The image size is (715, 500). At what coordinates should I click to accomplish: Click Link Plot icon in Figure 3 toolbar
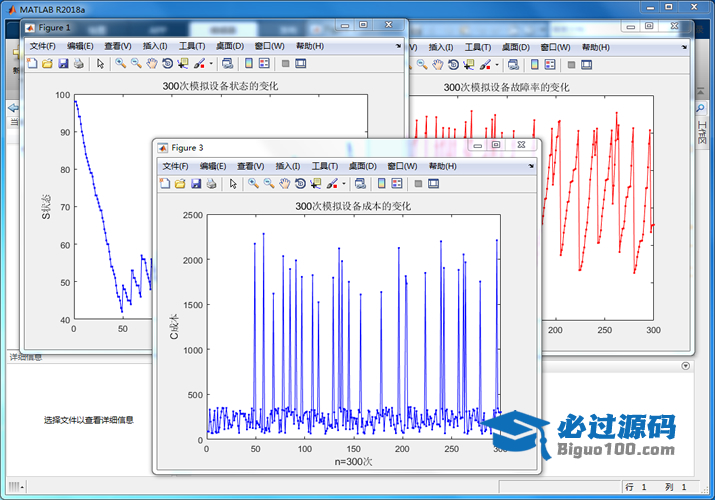coord(361,184)
